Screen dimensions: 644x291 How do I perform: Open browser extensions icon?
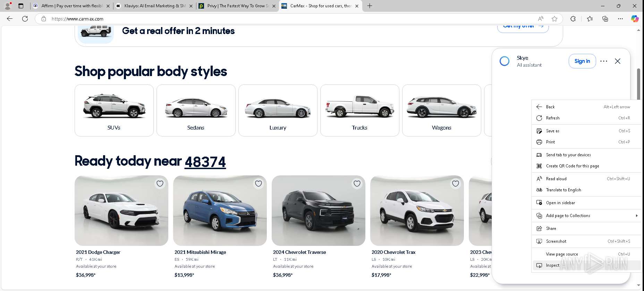pyautogui.click(x=573, y=19)
